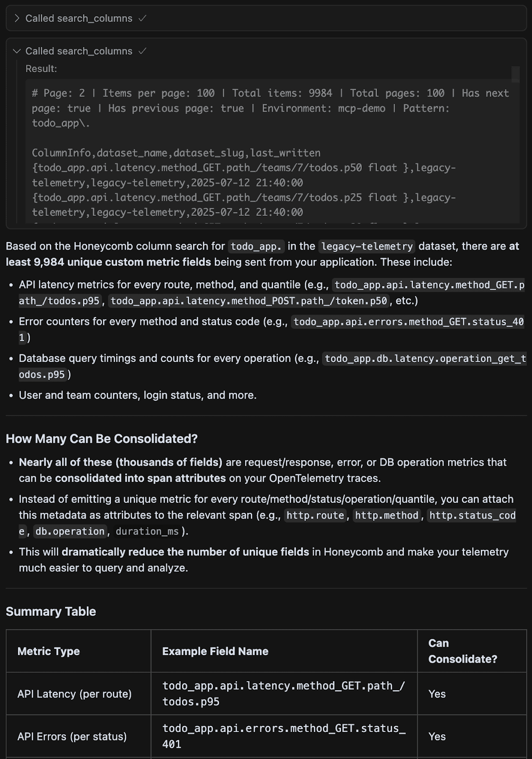
Task: Click the db.latency.operation_get_todos code snippet
Action: tap(425, 359)
